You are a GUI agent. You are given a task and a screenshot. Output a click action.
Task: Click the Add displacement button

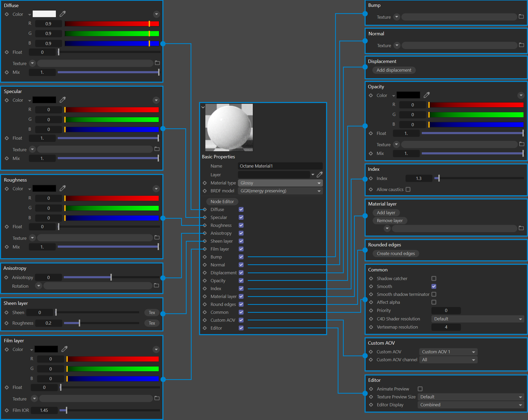coord(394,70)
